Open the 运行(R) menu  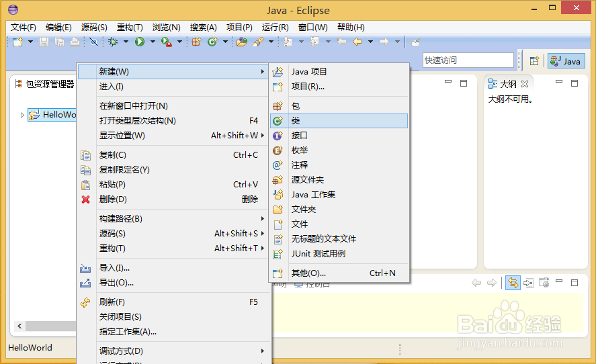[275, 28]
